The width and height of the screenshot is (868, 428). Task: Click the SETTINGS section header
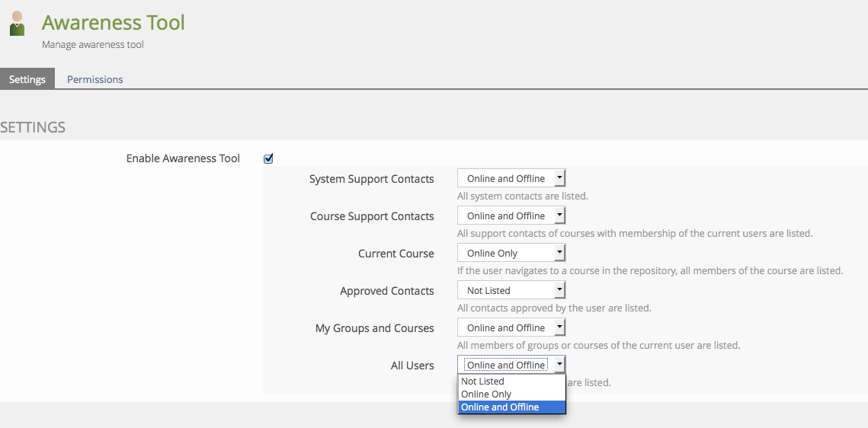click(x=33, y=127)
